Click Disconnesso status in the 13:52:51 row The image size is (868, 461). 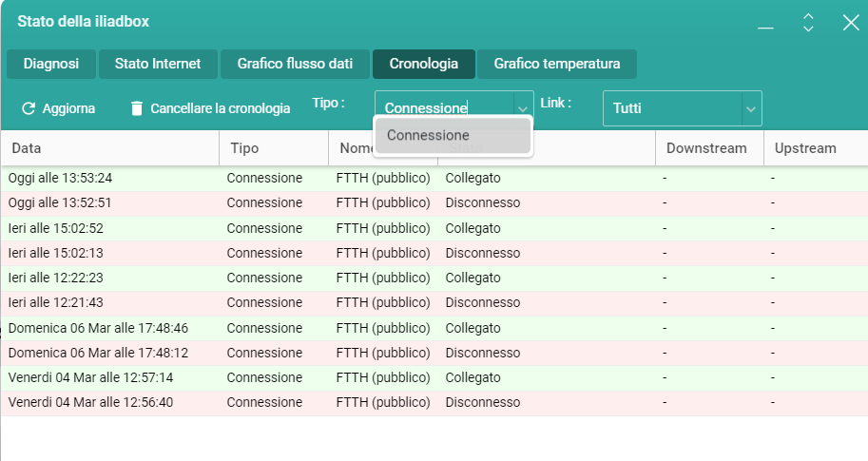pos(483,203)
